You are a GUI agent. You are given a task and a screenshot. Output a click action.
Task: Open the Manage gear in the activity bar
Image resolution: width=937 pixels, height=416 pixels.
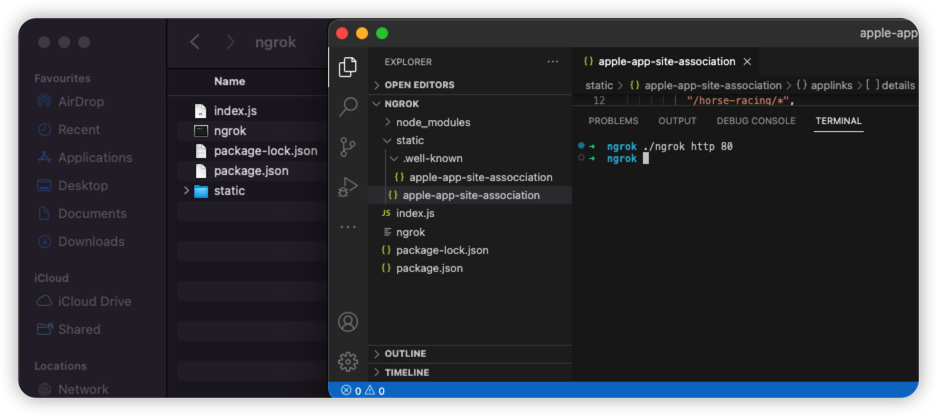[348, 361]
